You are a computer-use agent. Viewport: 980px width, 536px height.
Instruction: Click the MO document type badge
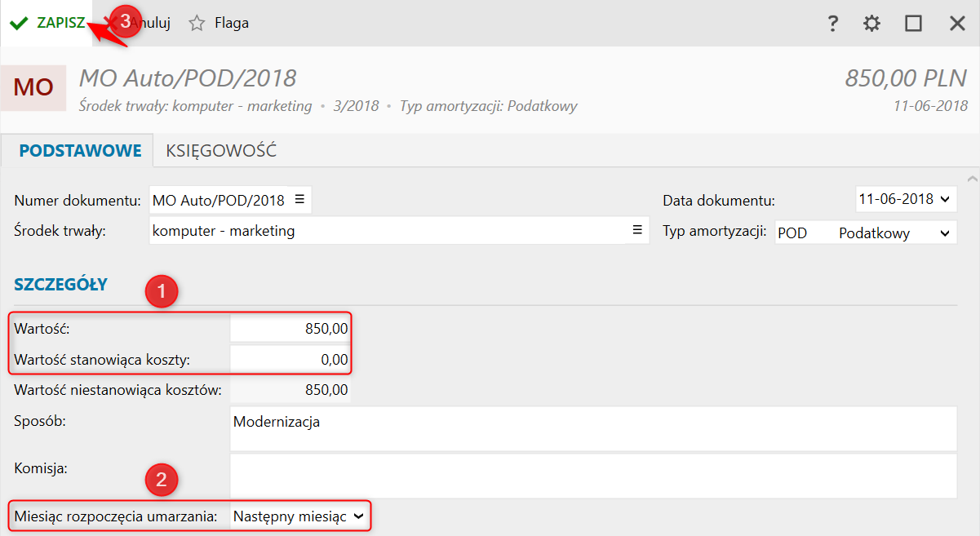pos(33,88)
